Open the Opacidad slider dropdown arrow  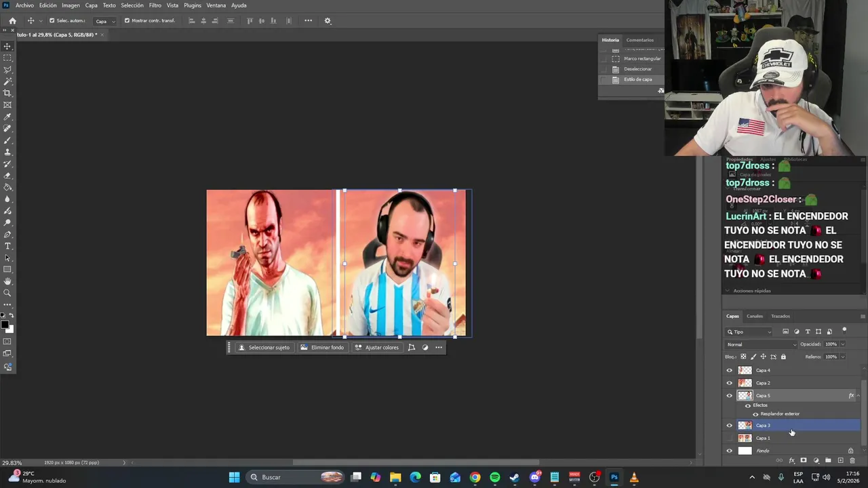click(843, 344)
